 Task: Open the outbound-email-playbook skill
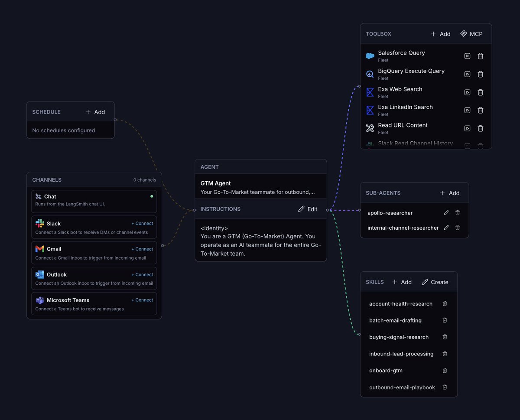[402, 387]
